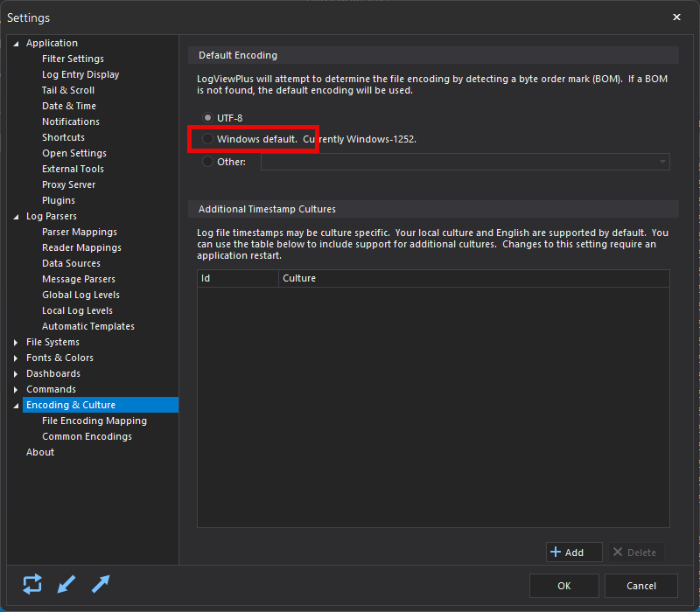Expand the Fonts & Colors node

tap(16, 358)
